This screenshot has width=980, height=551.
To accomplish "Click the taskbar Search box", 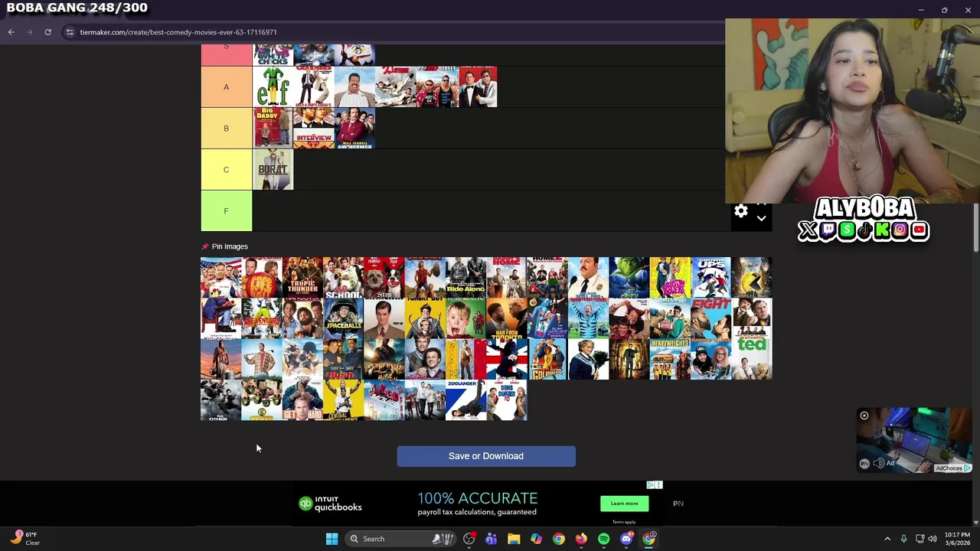I will pyautogui.click(x=401, y=539).
